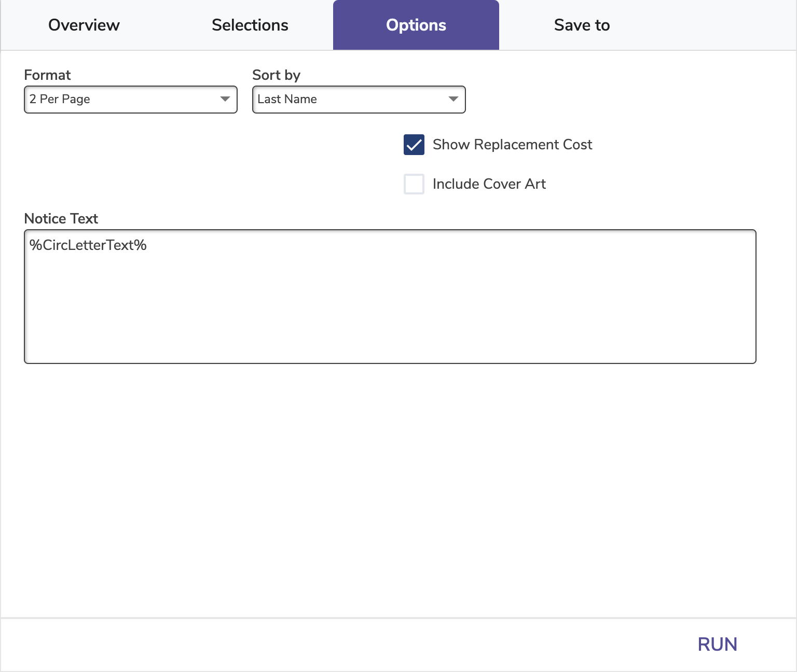Click the Sort by dropdown arrow icon
The width and height of the screenshot is (797, 672).
coord(454,99)
